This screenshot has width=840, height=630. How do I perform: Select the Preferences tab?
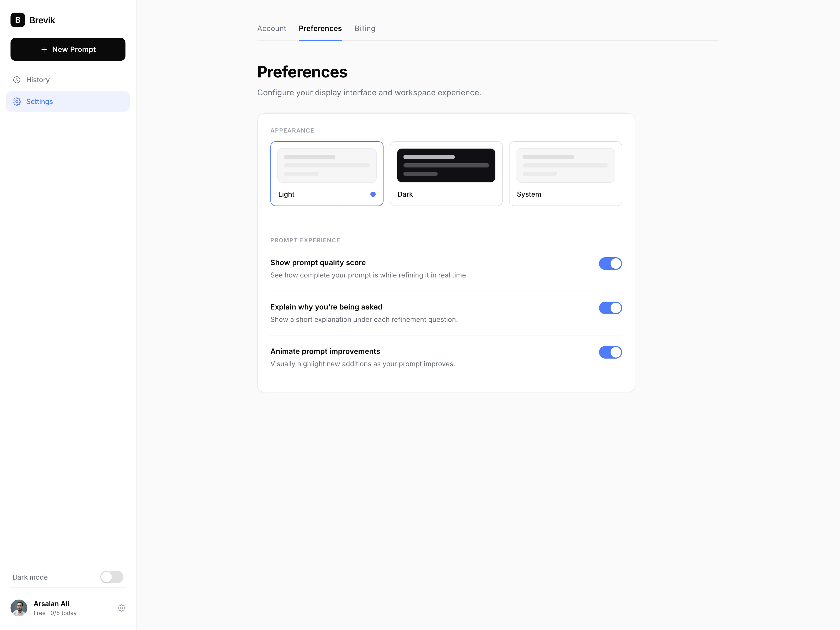click(320, 28)
